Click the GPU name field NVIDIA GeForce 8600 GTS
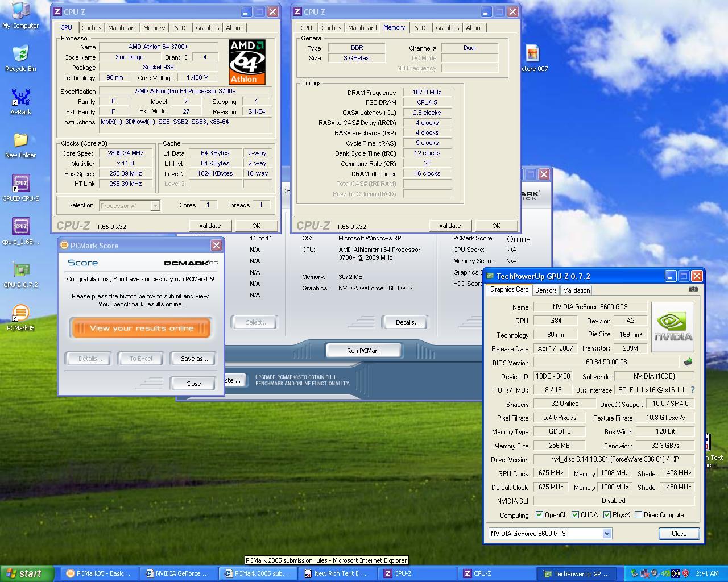This screenshot has height=582, width=728. (590, 307)
